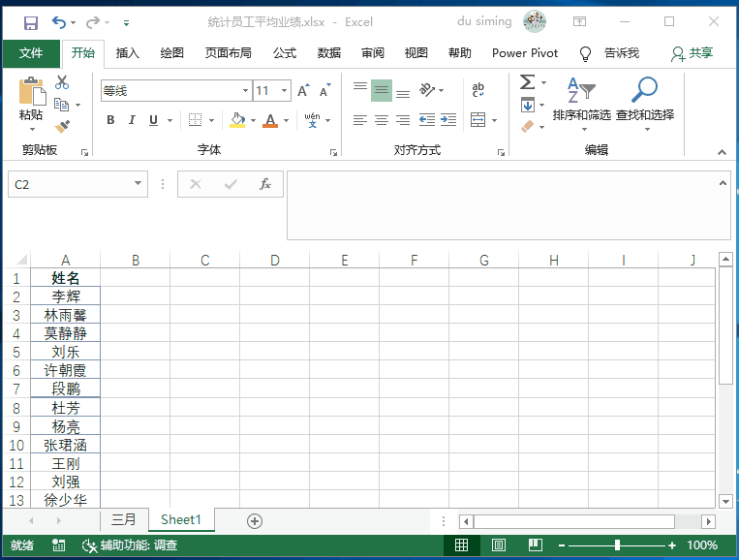
Task: Switch to the 三月 sheet tab
Action: click(124, 520)
